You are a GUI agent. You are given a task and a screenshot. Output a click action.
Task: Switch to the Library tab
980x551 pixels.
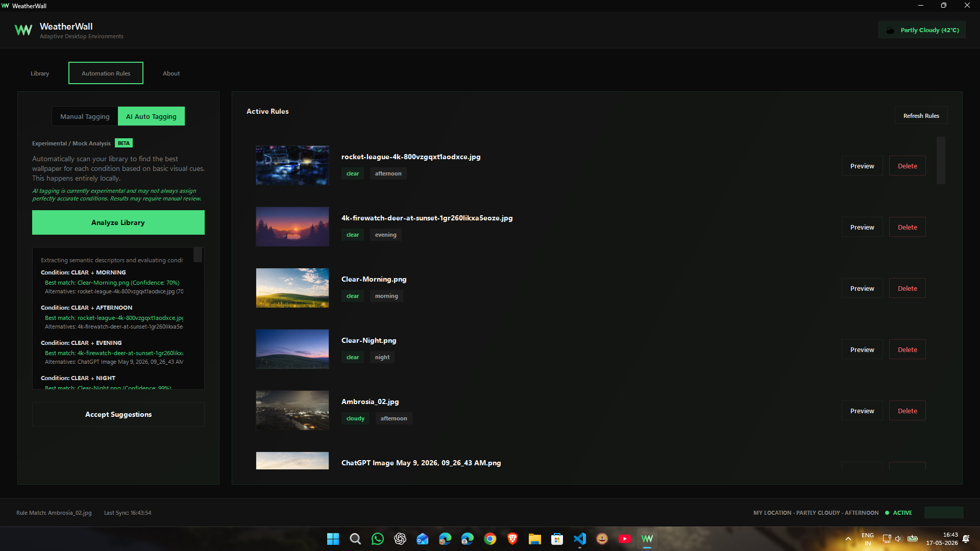click(x=40, y=73)
